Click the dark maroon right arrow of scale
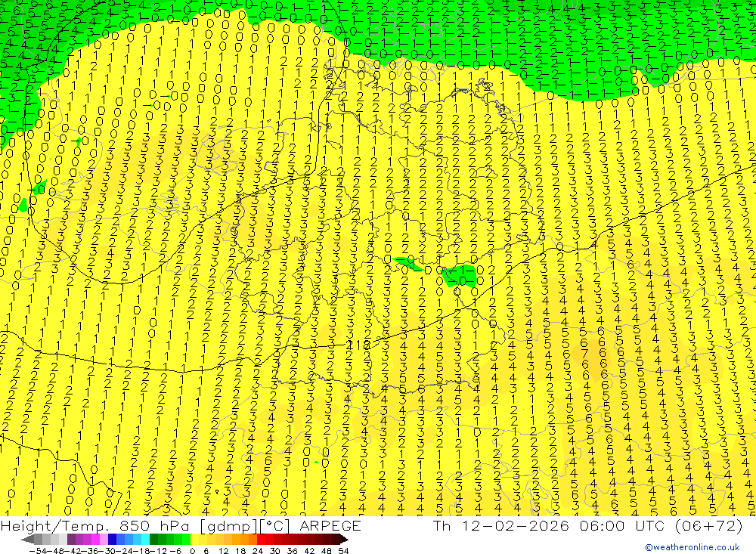The width and height of the screenshot is (756, 554). pyautogui.click(x=344, y=540)
